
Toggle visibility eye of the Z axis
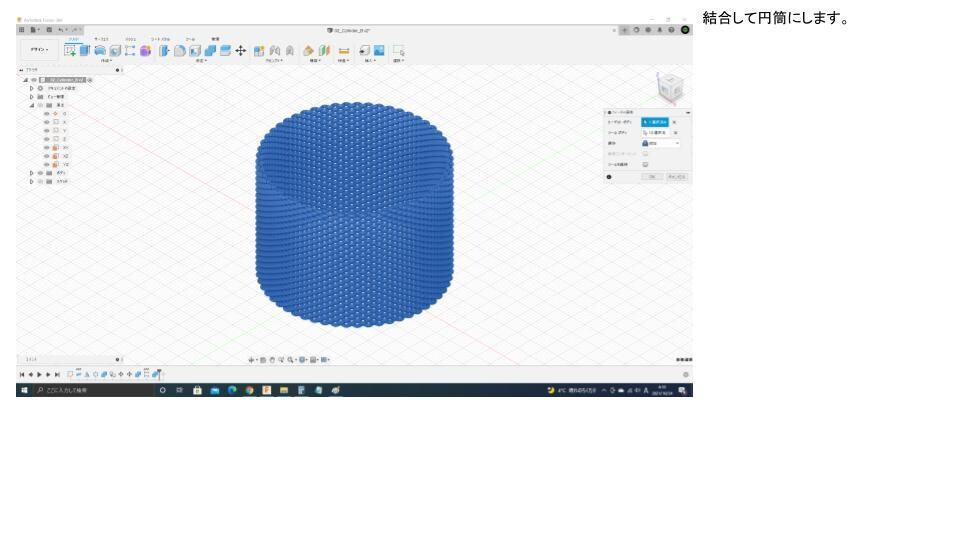click(x=47, y=139)
